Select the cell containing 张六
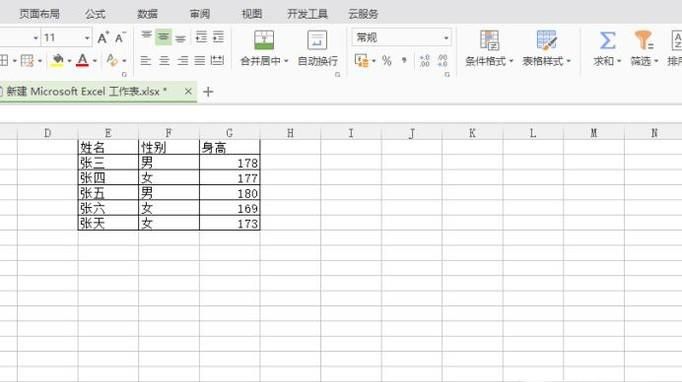The height and width of the screenshot is (382, 682). 108,208
